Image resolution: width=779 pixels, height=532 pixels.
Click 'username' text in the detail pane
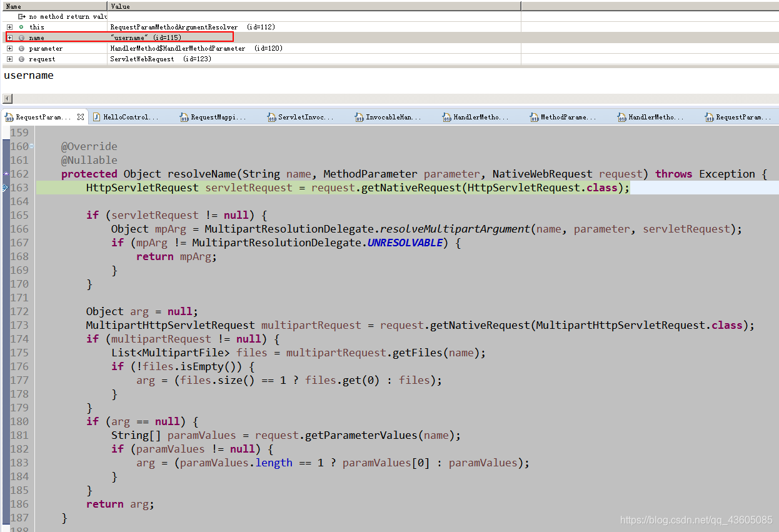(29, 75)
